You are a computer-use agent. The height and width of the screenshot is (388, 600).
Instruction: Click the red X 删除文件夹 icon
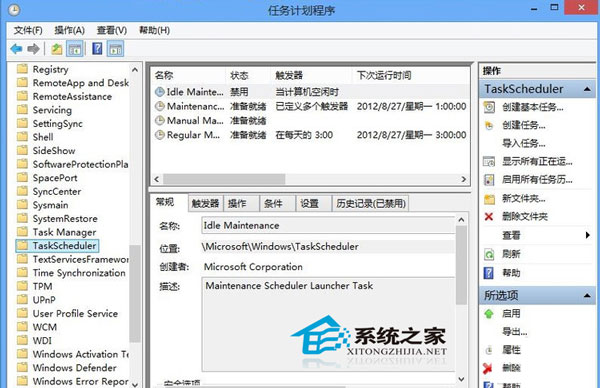[x=489, y=217]
